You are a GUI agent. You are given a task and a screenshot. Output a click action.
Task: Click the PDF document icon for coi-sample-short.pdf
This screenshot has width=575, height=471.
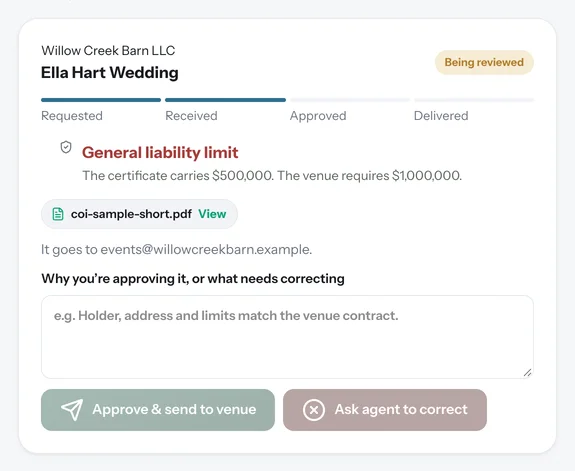pos(58,214)
